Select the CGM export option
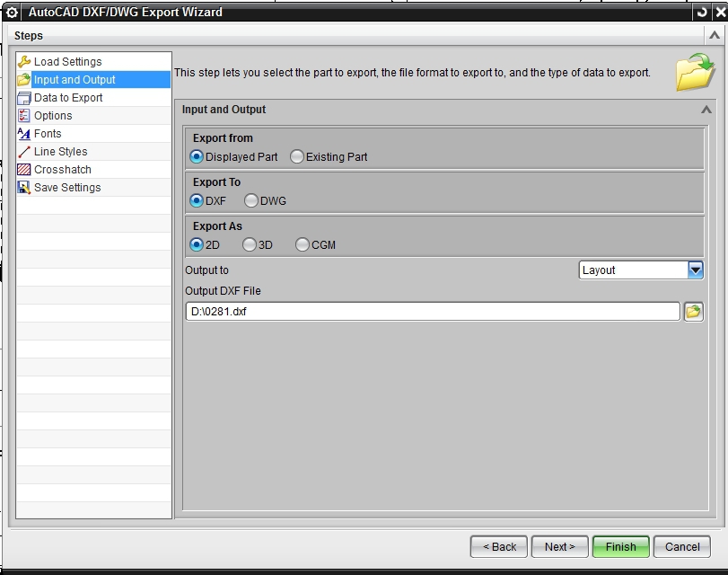This screenshot has width=728, height=575. pos(303,244)
